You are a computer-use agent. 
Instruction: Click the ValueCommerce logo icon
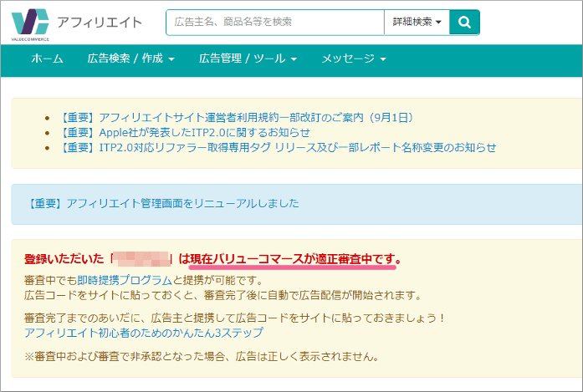(30, 23)
